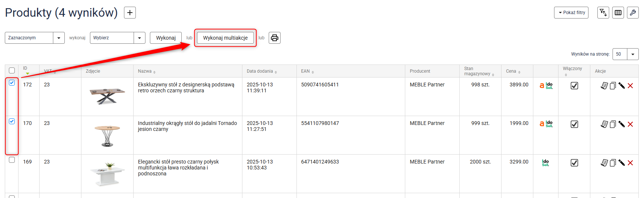Image resolution: width=644 pixels, height=198 pixels.
Task: Click the Wykonaj multiakcje button
Action: [225, 38]
